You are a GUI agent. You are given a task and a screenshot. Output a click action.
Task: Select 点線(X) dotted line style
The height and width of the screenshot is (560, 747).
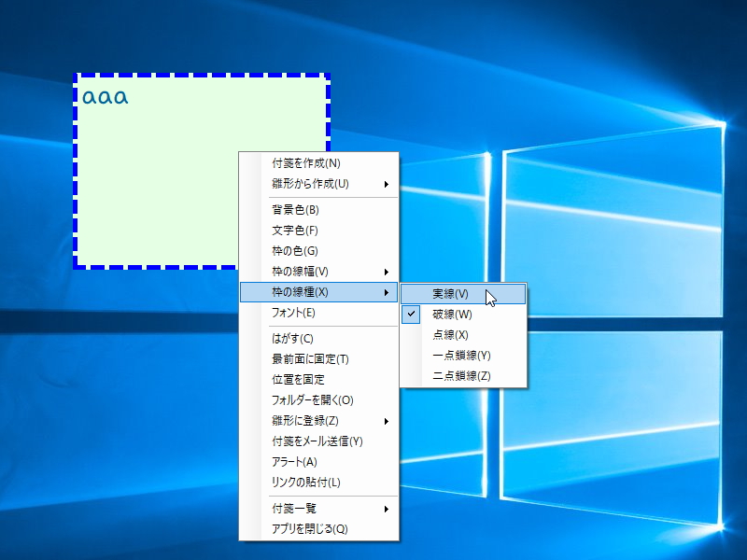463,335
